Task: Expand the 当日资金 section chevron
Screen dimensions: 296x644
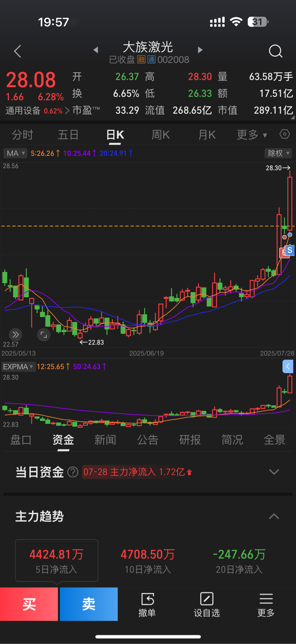Action: pyautogui.click(x=274, y=472)
